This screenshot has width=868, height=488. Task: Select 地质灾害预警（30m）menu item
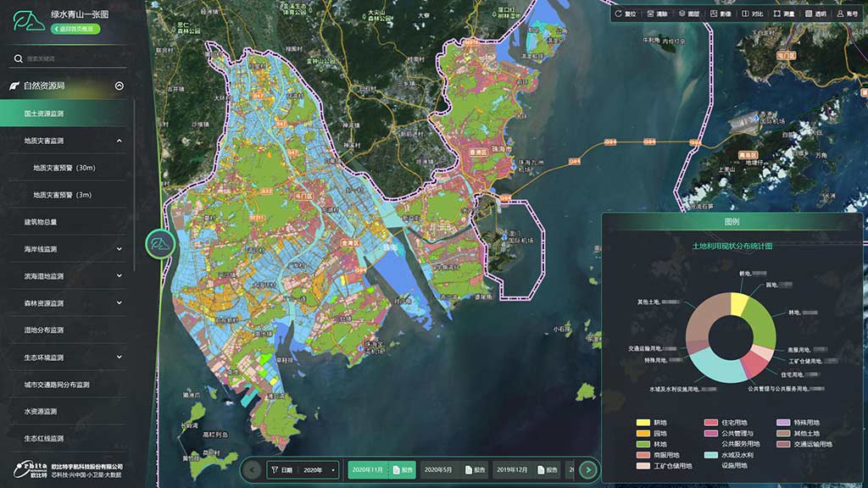pos(64,168)
